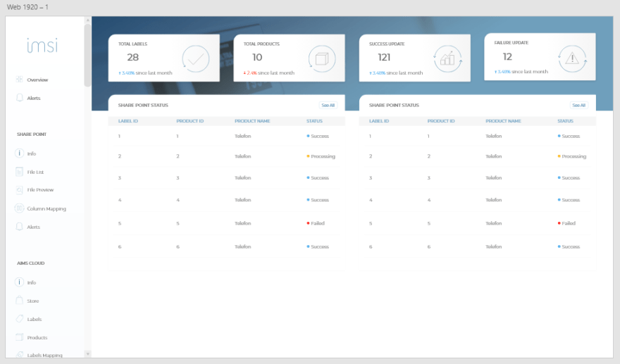Click See All in right Share Point Status
The height and width of the screenshot is (364, 620).
(x=578, y=105)
